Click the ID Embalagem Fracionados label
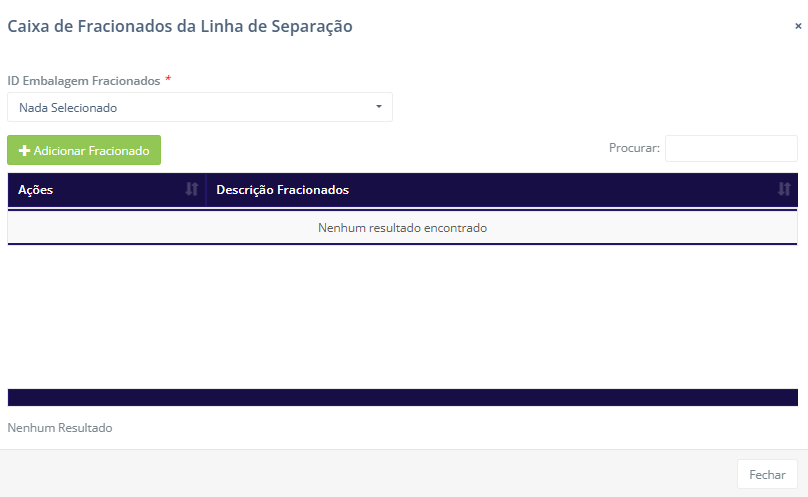The width and height of the screenshot is (808, 497). pyautogui.click(x=83, y=80)
